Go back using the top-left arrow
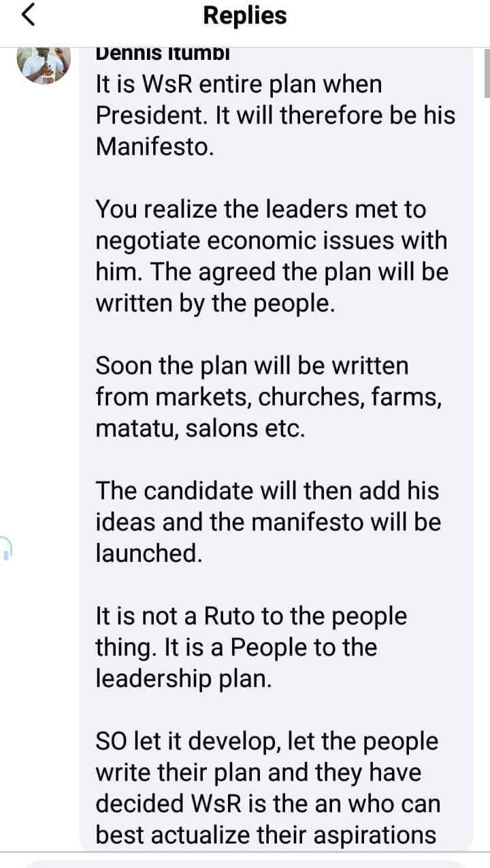 pyautogui.click(x=29, y=16)
